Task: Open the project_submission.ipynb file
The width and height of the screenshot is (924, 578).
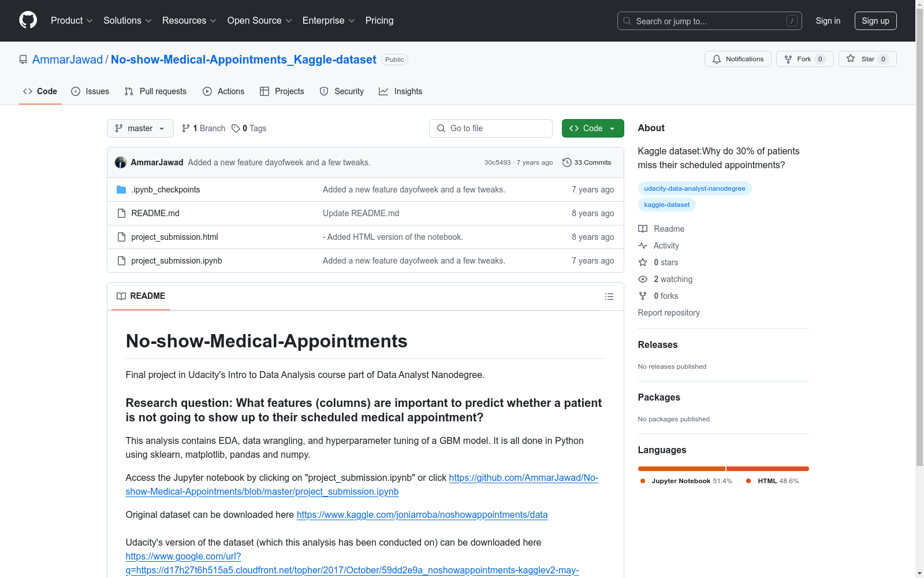Action: (177, 261)
